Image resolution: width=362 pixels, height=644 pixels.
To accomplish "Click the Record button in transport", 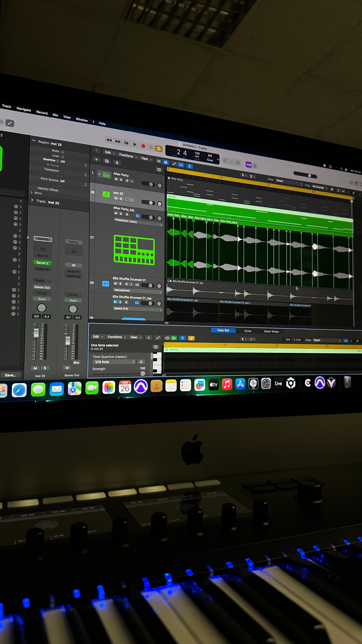I will coord(143,146).
